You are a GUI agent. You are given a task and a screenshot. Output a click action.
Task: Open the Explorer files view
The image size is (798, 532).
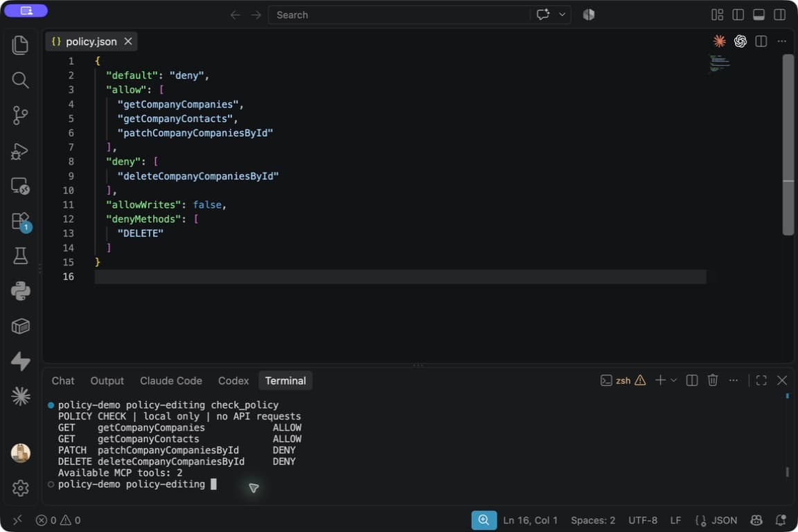[20, 45]
